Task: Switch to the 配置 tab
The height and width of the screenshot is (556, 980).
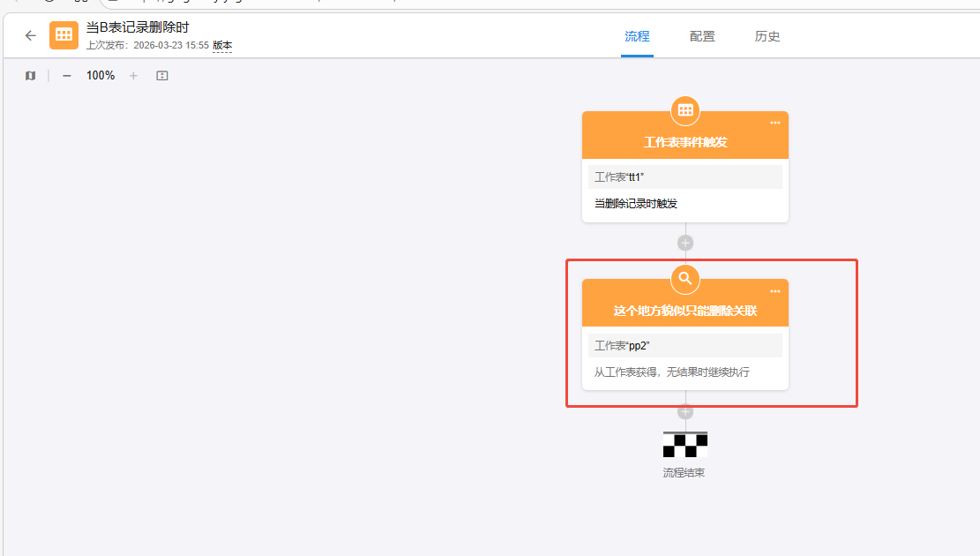Action: click(702, 36)
